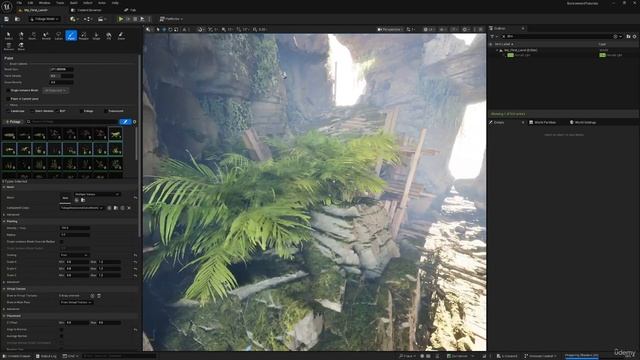The image size is (640, 360).
Task: Collapse the Painting section
Action: (4, 221)
